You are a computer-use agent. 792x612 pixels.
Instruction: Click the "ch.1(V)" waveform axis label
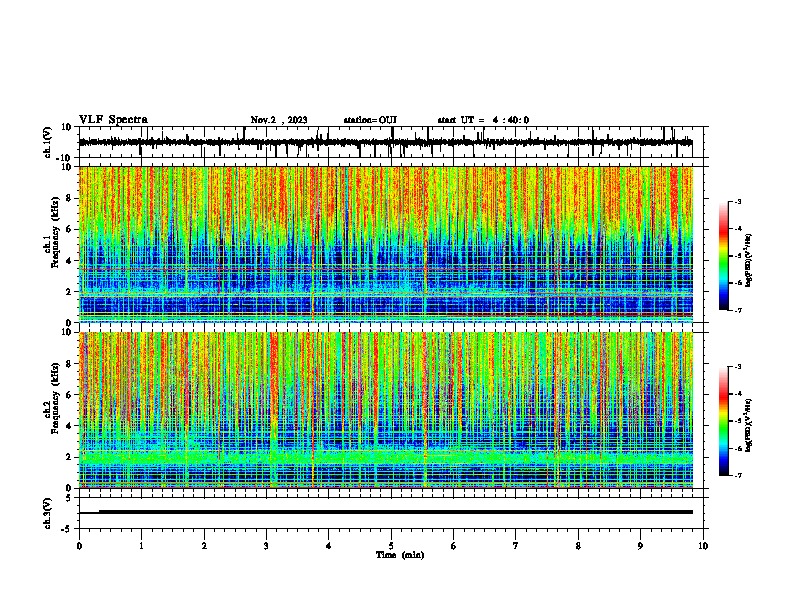(48, 142)
